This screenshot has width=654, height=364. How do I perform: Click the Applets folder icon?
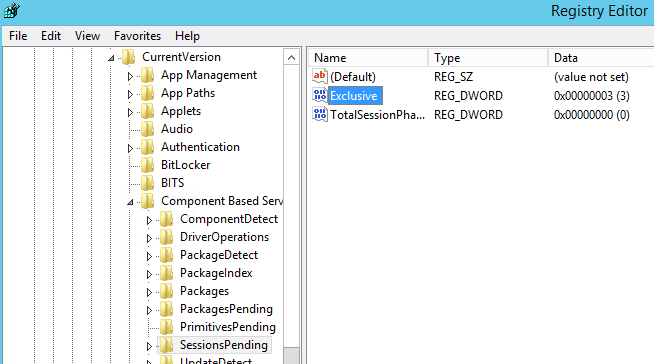pos(147,111)
